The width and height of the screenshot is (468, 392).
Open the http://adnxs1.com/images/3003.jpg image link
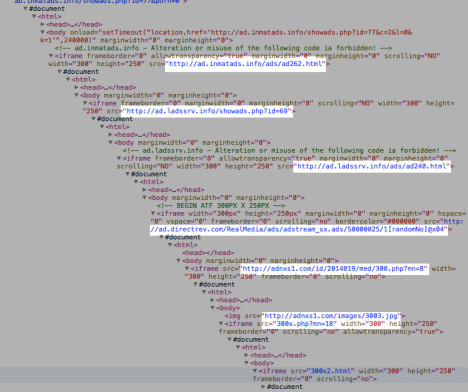coord(331,315)
